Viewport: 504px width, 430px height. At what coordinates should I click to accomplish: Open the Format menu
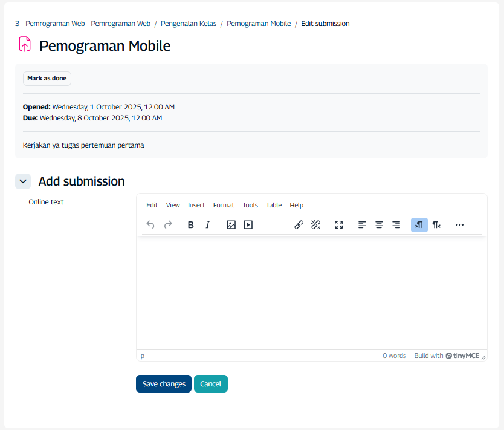[224, 205]
